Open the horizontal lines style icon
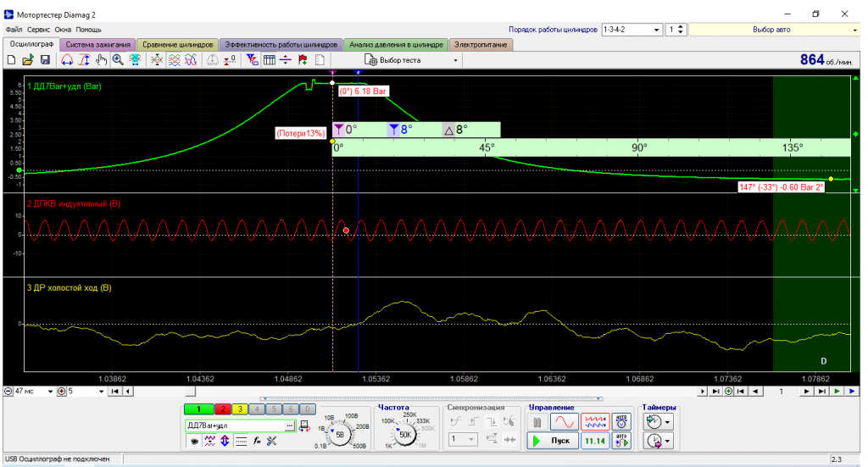 (241, 441)
